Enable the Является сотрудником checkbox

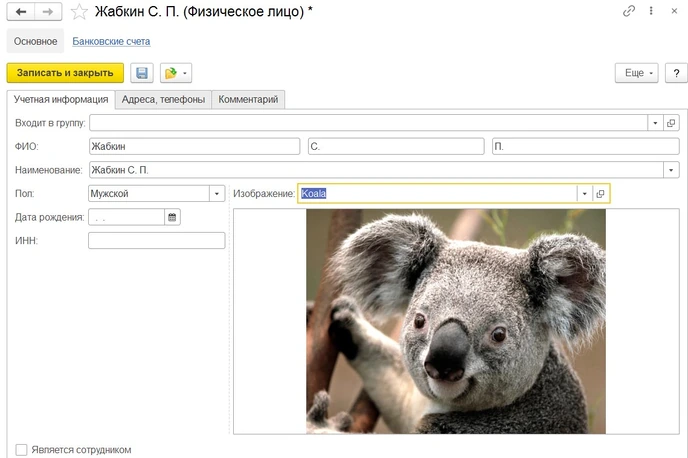22,450
